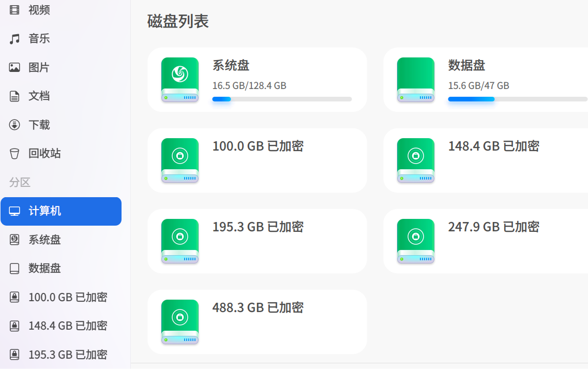
Task: Click the sidebar 系统盘 disk icon
Action: pyautogui.click(x=14, y=240)
